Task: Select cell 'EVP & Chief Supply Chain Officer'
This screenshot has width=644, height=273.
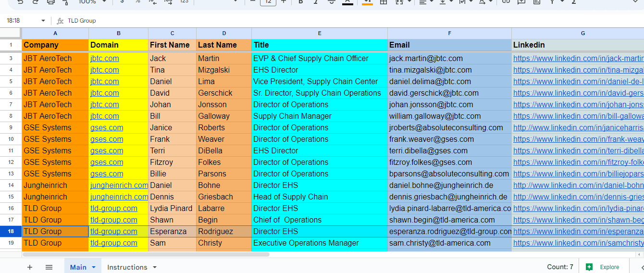Action: pyautogui.click(x=320, y=58)
